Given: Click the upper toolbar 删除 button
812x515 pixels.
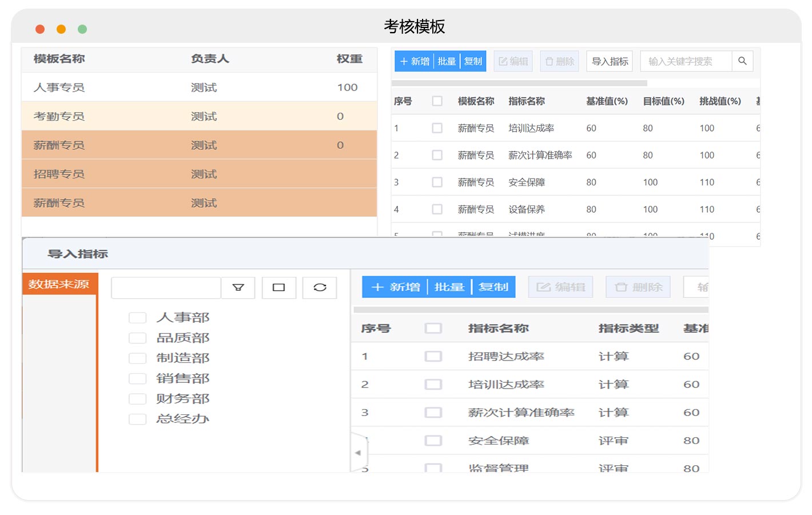Looking at the screenshot, I should click(559, 61).
